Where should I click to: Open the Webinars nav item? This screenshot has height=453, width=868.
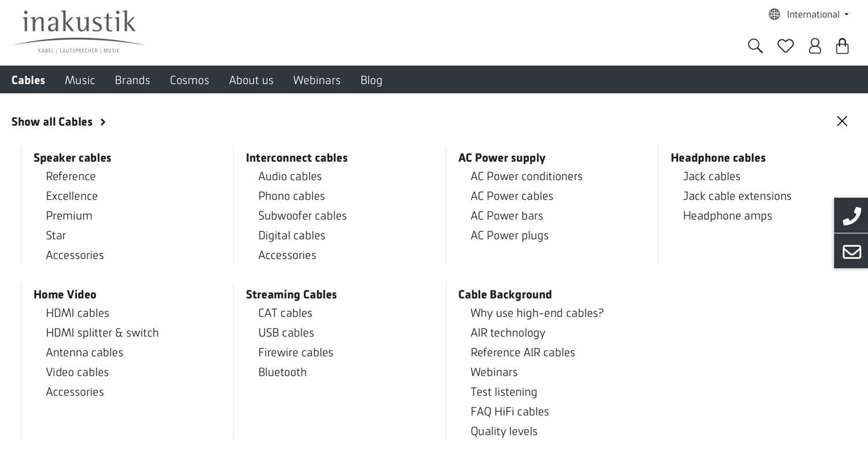(x=317, y=80)
